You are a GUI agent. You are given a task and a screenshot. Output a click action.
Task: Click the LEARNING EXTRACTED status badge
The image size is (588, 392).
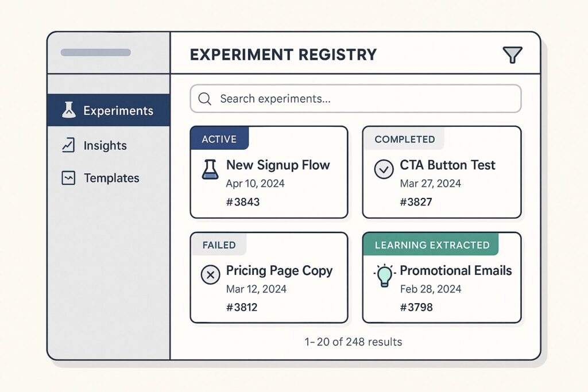(432, 244)
